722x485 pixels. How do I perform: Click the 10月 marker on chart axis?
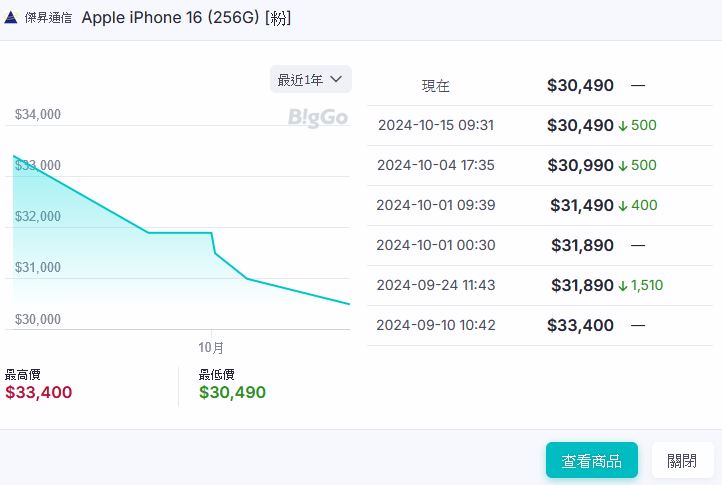(211, 347)
